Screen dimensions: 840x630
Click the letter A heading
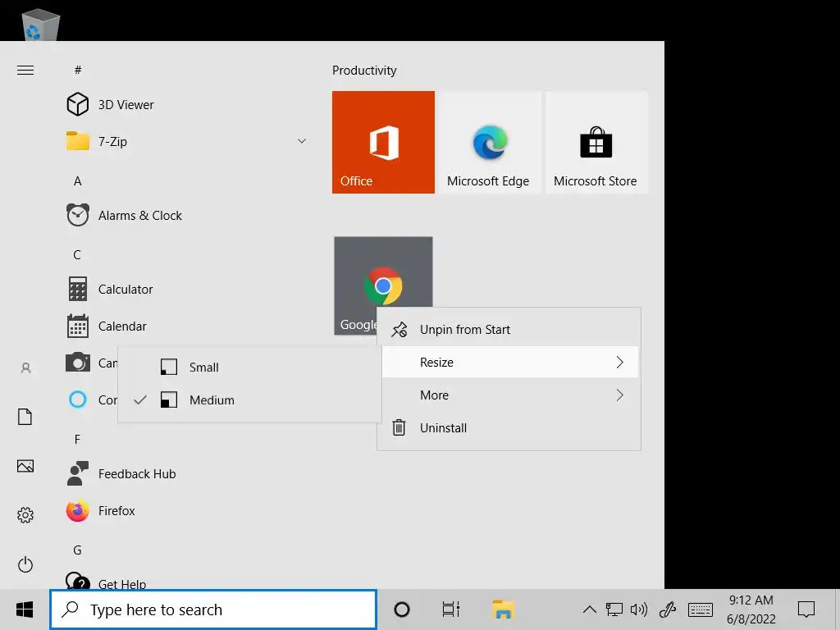(x=78, y=181)
